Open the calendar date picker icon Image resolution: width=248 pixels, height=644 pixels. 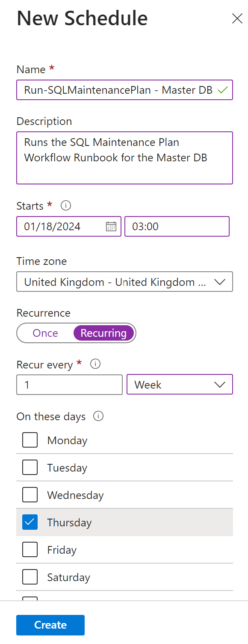click(x=111, y=226)
